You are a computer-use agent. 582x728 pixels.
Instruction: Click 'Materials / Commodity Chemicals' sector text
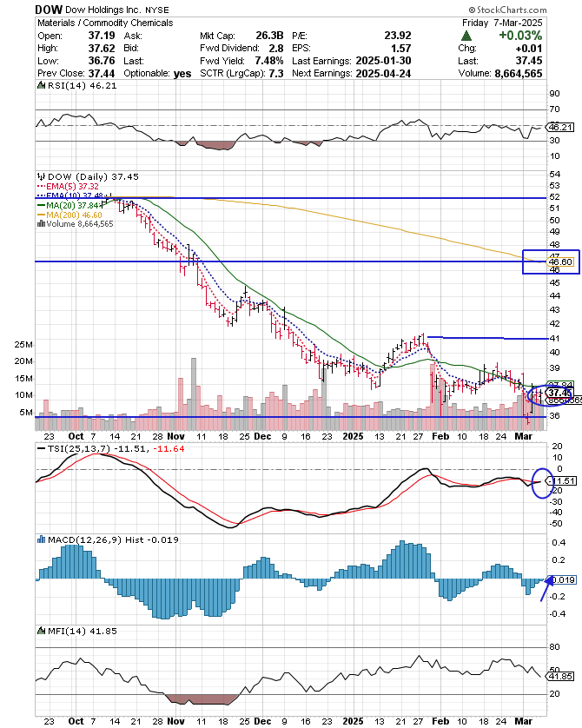point(105,23)
